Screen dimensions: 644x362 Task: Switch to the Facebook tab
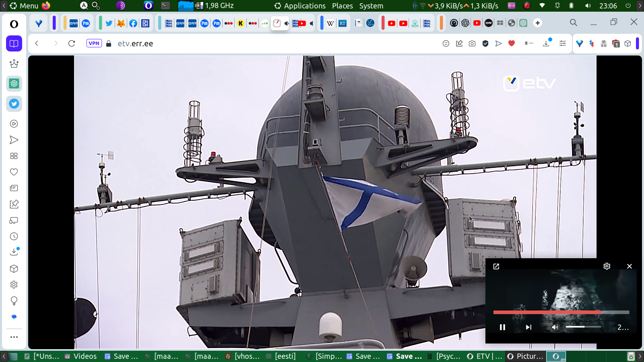(x=133, y=23)
